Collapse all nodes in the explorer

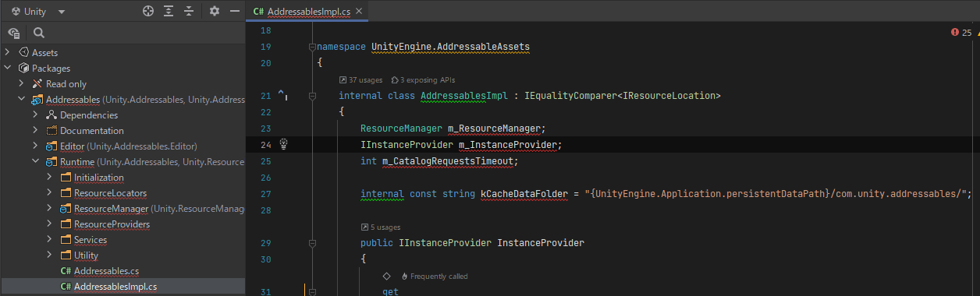pyautogui.click(x=189, y=11)
